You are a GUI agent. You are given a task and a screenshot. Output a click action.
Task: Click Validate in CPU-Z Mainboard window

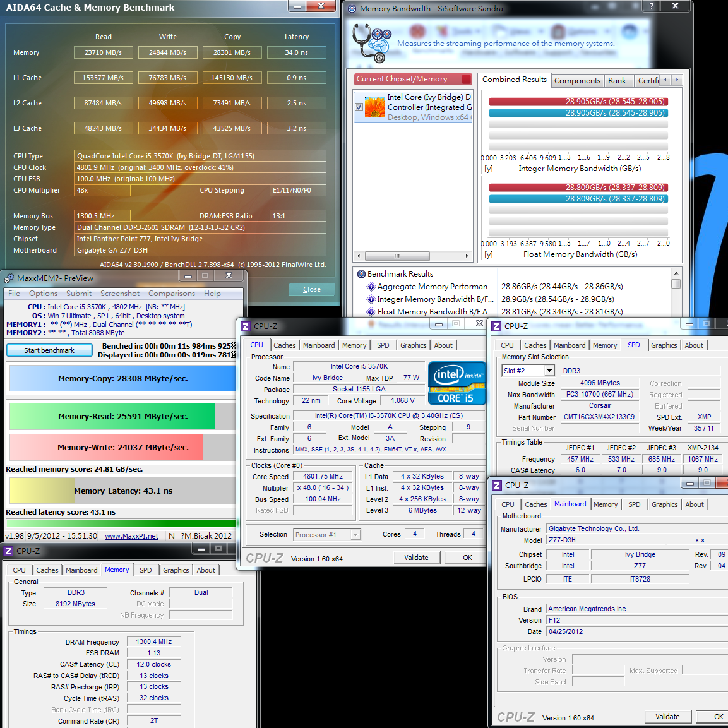tap(667, 717)
